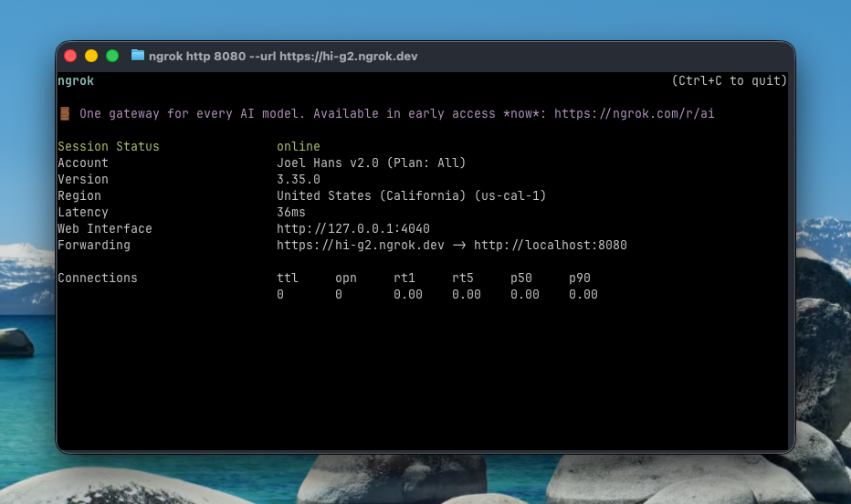
Task: Open the https://ngrok.com/r/ai link
Action: tap(634, 113)
